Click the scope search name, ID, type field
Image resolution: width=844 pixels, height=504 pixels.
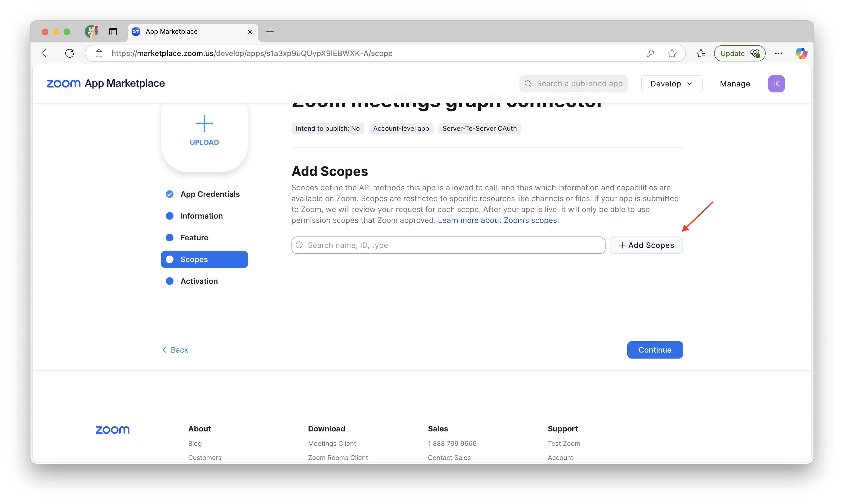448,245
